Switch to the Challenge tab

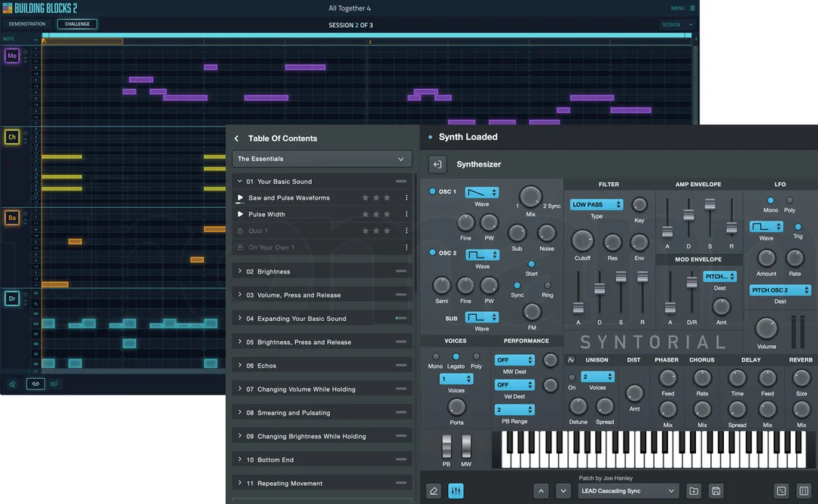pos(78,24)
